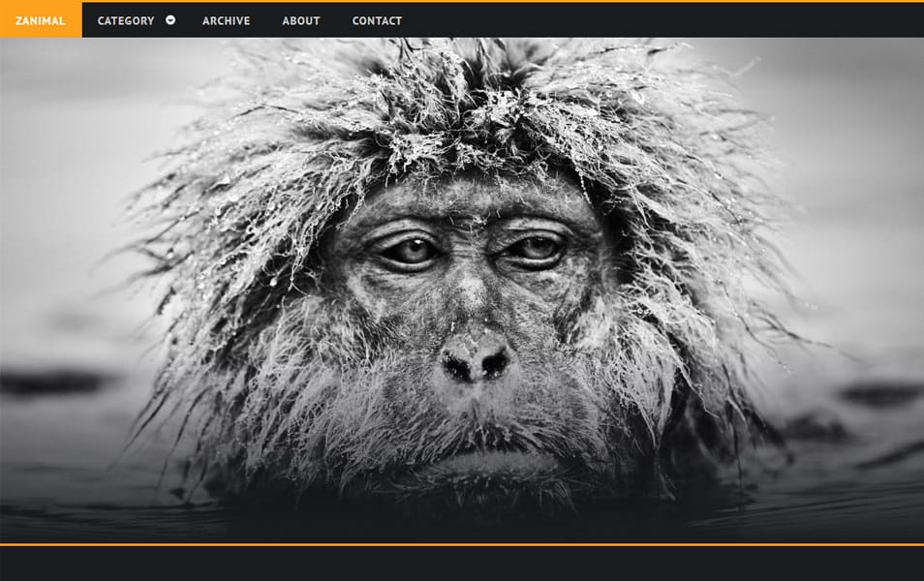Expand the Category dropdown arrow icon

coord(170,20)
